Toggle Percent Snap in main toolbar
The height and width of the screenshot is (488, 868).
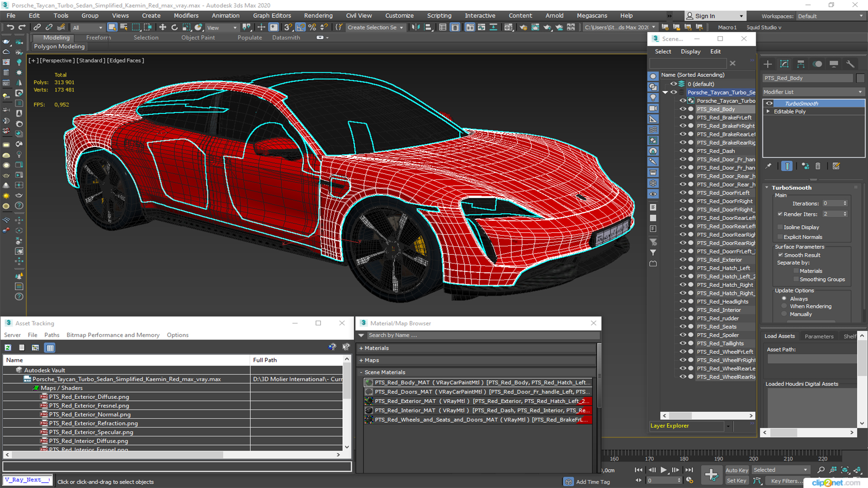pos(312,27)
